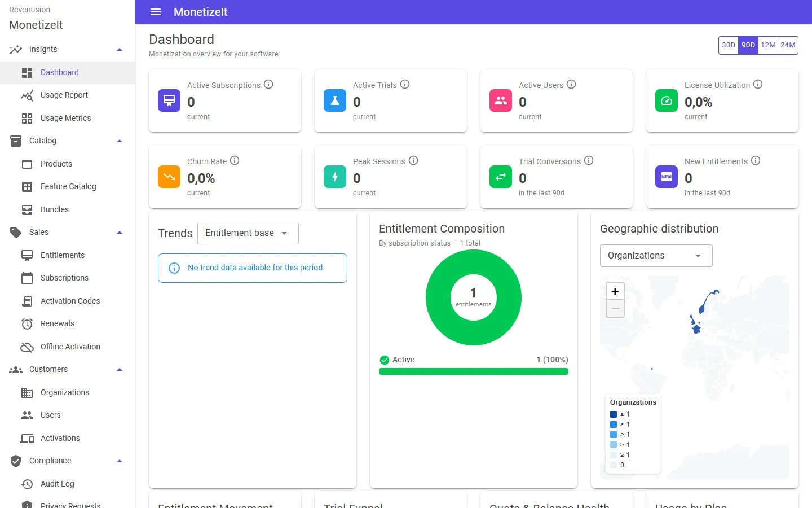Viewport: 812px width, 508px height.
Task: Go to Bundles
Action: [x=68, y=209]
